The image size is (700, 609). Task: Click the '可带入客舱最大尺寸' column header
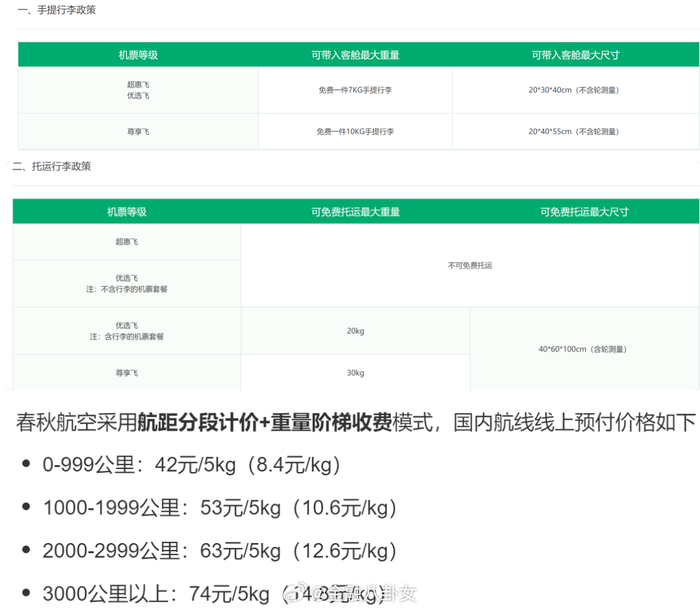pyautogui.click(x=575, y=55)
